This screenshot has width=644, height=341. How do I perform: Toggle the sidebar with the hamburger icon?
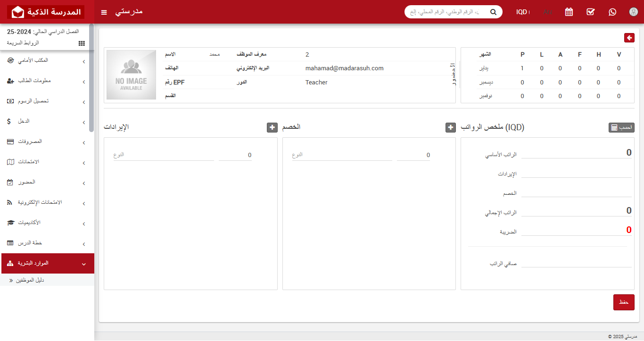(x=104, y=12)
